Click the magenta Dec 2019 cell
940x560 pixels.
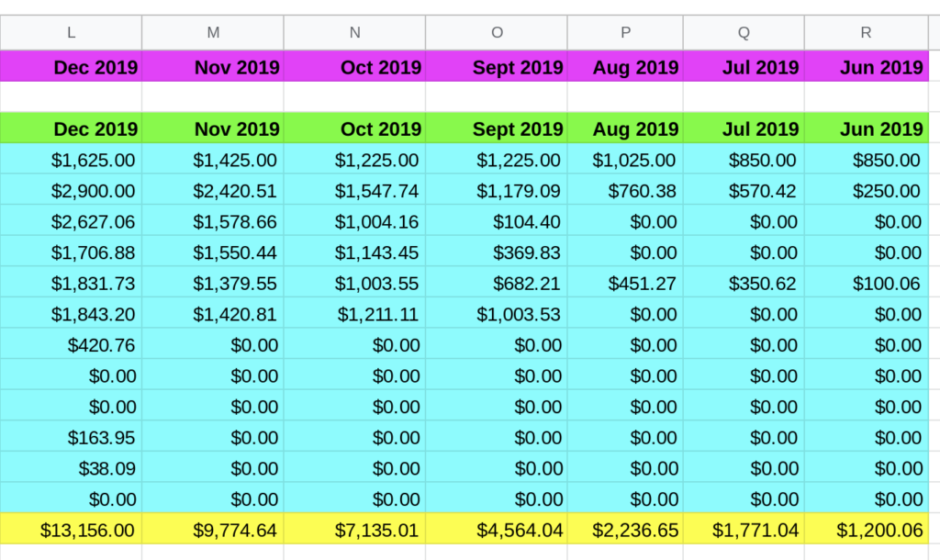click(x=72, y=67)
